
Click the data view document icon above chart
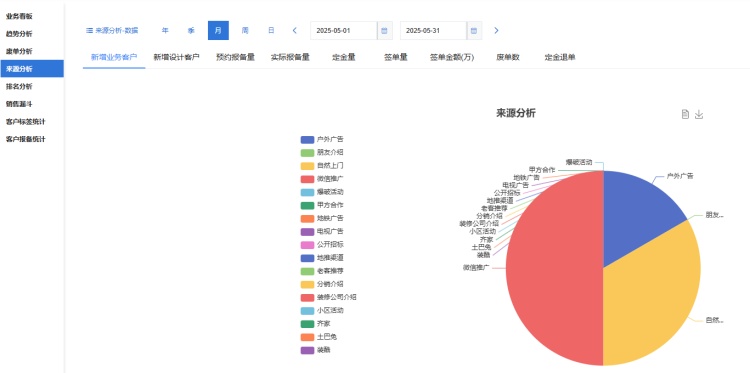(685, 114)
